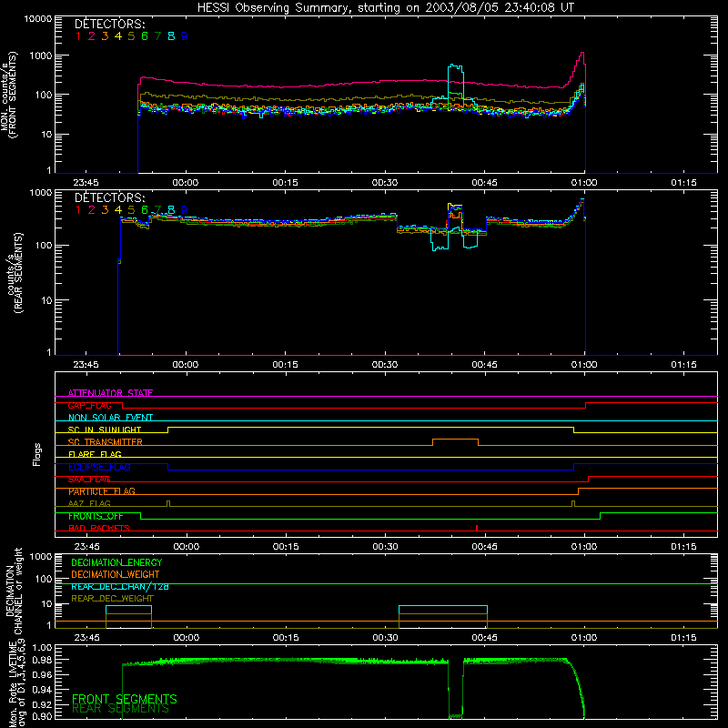Image resolution: width=728 pixels, height=728 pixels.
Task: Click the 01:00 tick under the rear segments panel
Action: coord(584,365)
